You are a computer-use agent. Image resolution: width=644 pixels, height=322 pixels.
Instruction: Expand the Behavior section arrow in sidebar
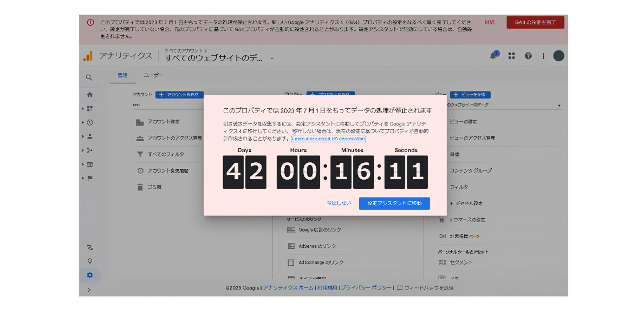83,165
